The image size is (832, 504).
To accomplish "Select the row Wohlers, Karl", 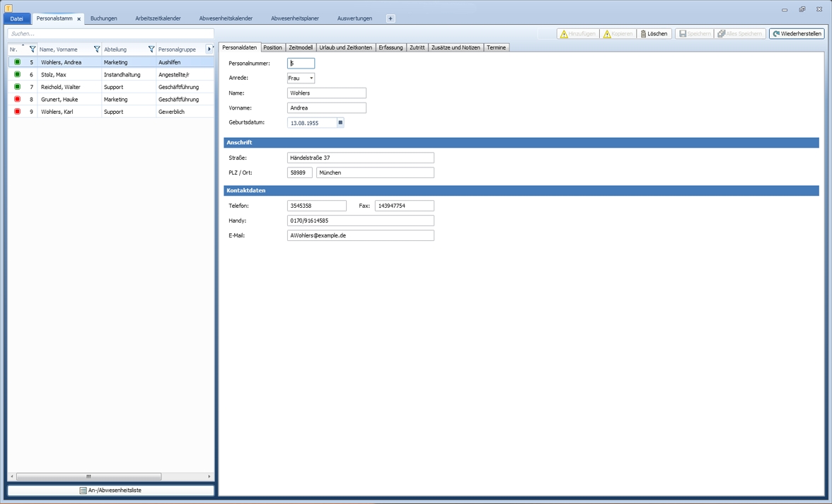I will pyautogui.click(x=111, y=112).
